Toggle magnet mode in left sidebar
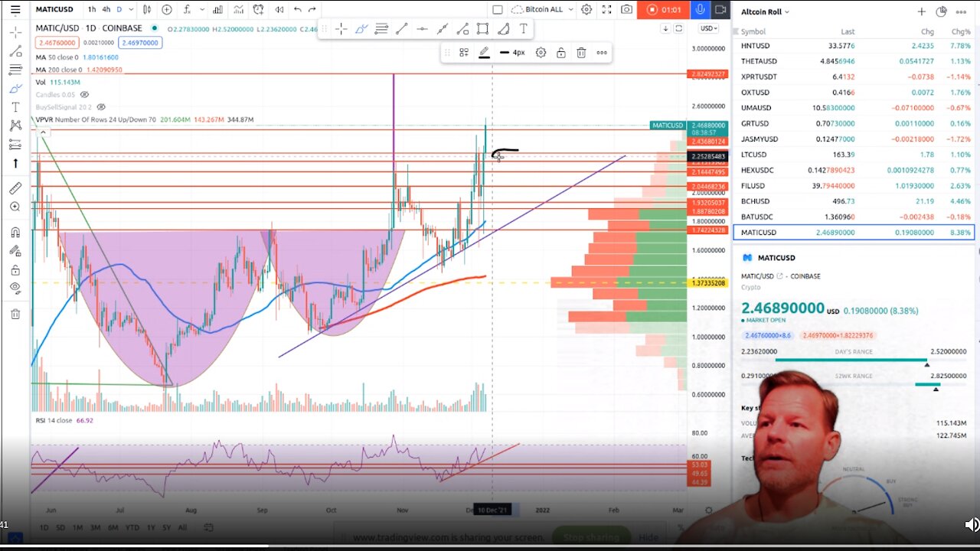 pos(15,233)
